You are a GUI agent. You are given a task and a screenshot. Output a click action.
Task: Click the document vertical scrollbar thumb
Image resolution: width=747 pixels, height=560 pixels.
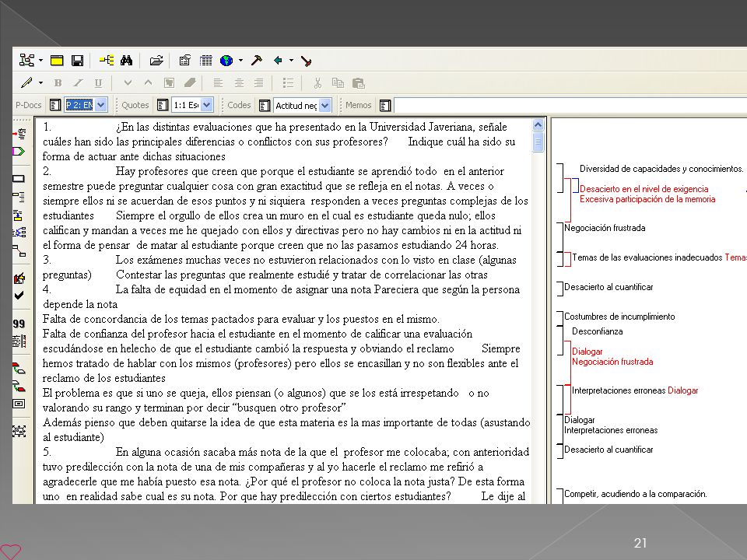point(538,142)
